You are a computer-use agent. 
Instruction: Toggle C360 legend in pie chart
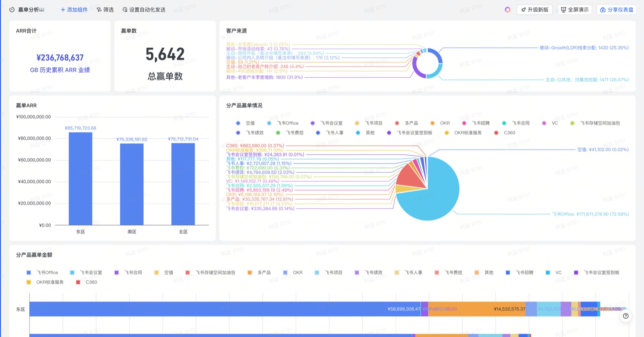pos(505,133)
